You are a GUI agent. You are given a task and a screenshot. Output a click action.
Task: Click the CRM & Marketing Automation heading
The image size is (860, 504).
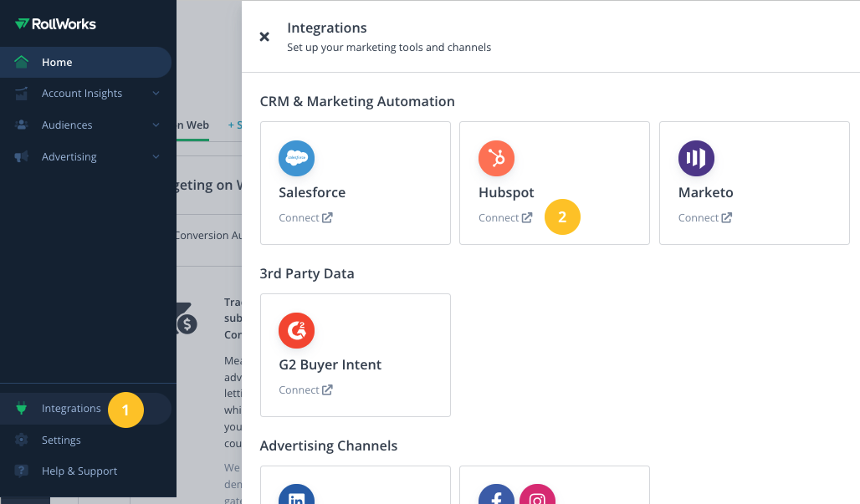pyautogui.click(x=357, y=101)
